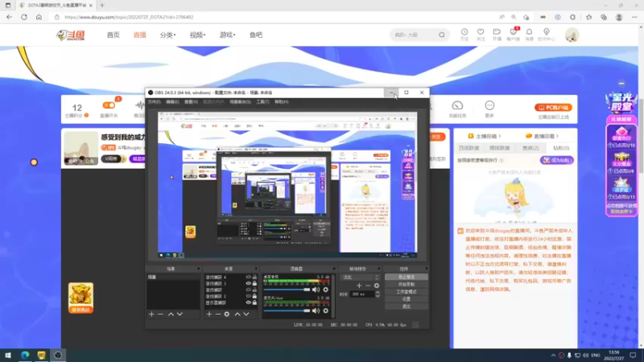The image size is (644, 362).
Task: Expand 直播回看 arrow link
Action: (542, 136)
